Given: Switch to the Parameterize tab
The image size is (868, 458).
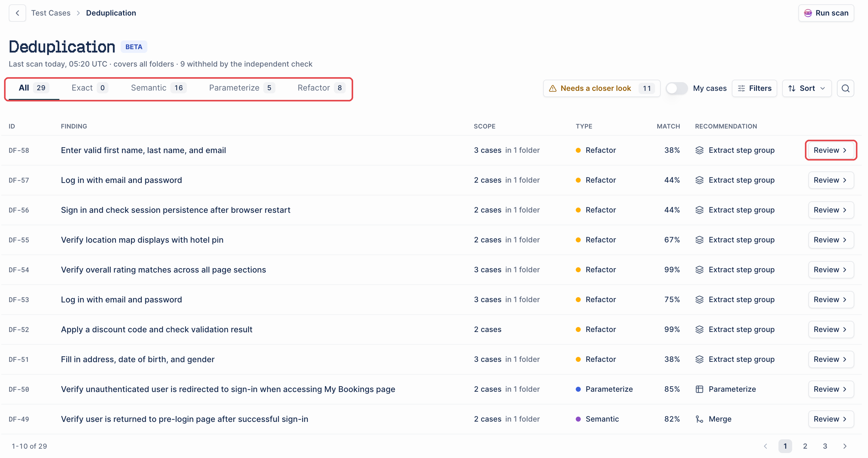Looking at the screenshot, I should pos(242,88).
